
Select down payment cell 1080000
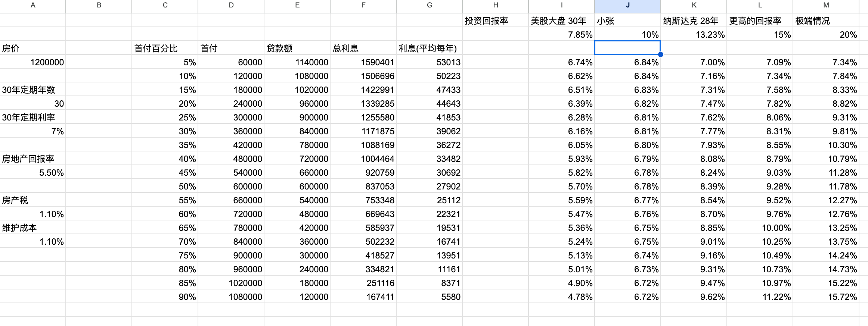pos(231,297)
